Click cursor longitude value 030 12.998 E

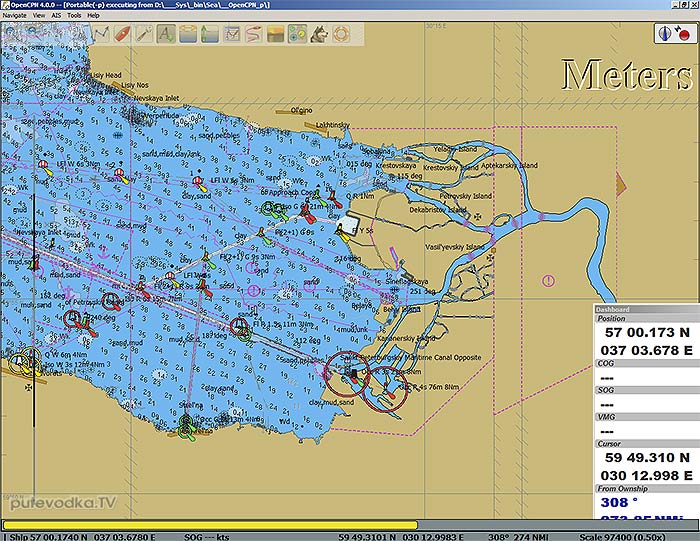(646, 475)
